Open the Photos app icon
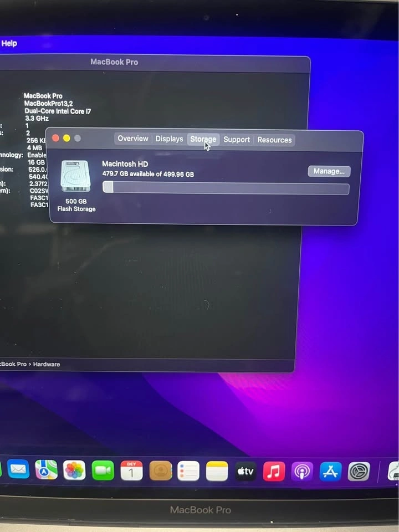Screen dimensions: 399x532 (x=74, y=470)
